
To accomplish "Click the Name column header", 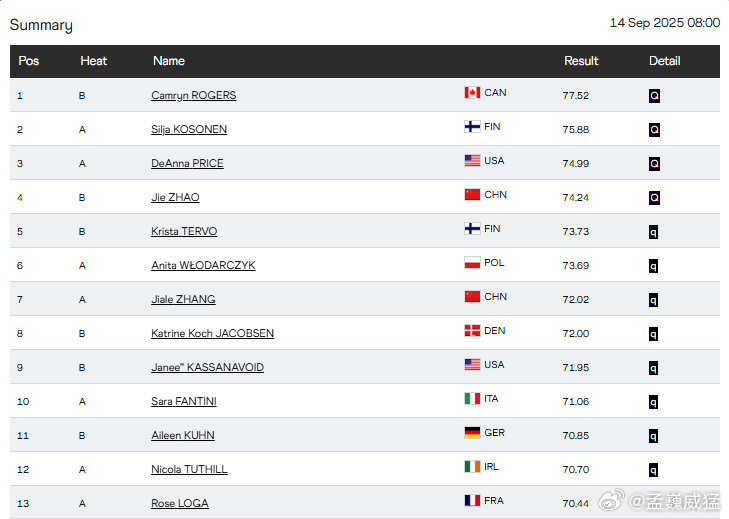I will tap(169, 61).
